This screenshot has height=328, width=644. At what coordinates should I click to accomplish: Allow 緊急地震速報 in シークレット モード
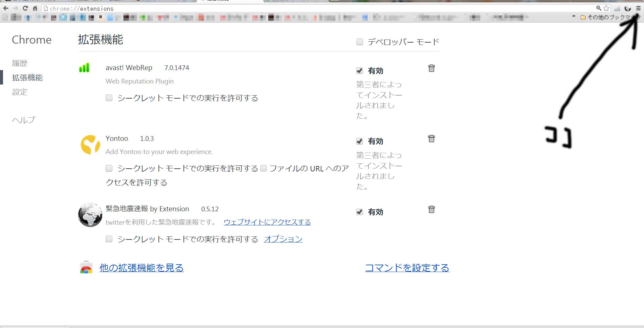pyautogui.click(x=109, y=239)
